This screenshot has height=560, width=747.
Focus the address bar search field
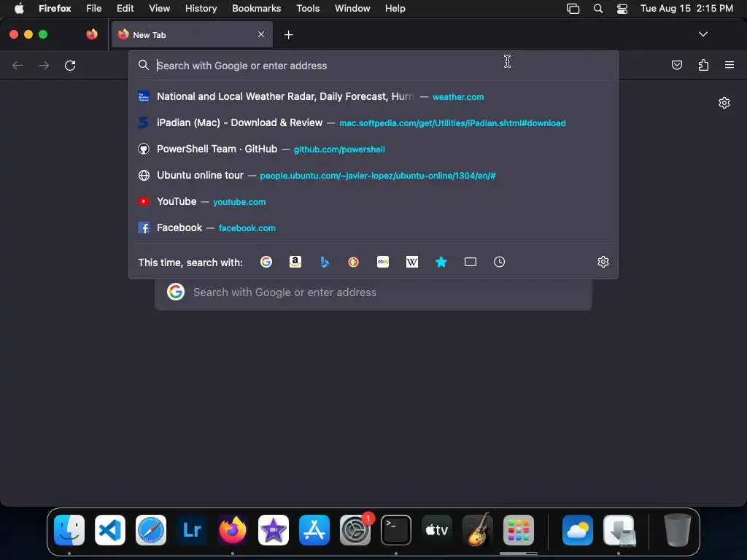[373, 66]
